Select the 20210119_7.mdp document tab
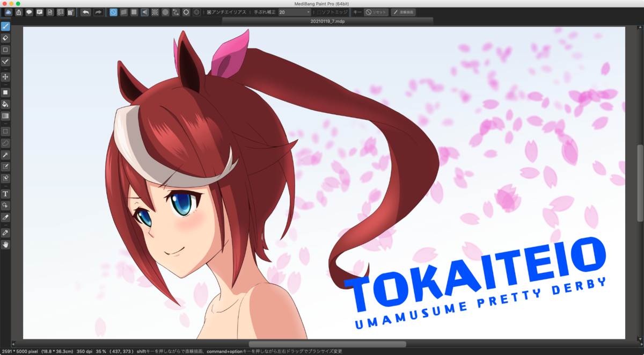The image size is (644, 355). [x=327, y=21]
